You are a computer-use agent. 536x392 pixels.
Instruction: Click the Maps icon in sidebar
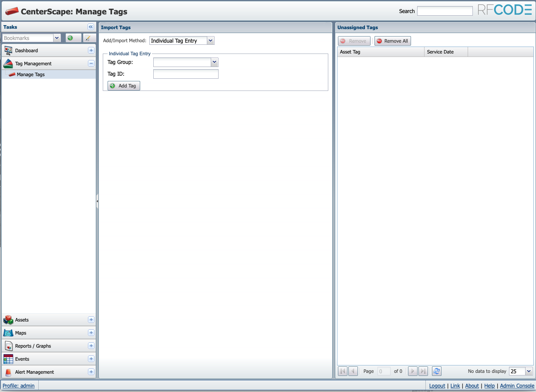(8, 333)
